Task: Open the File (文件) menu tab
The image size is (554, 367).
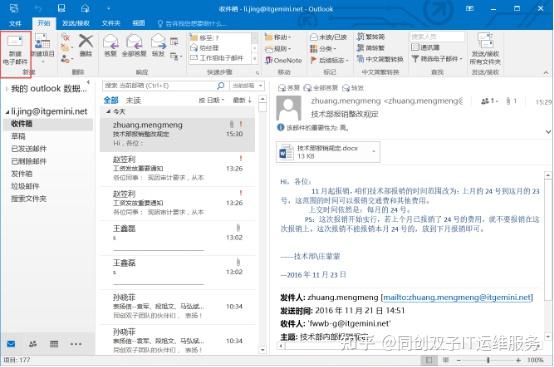Action: coord(15,23)
